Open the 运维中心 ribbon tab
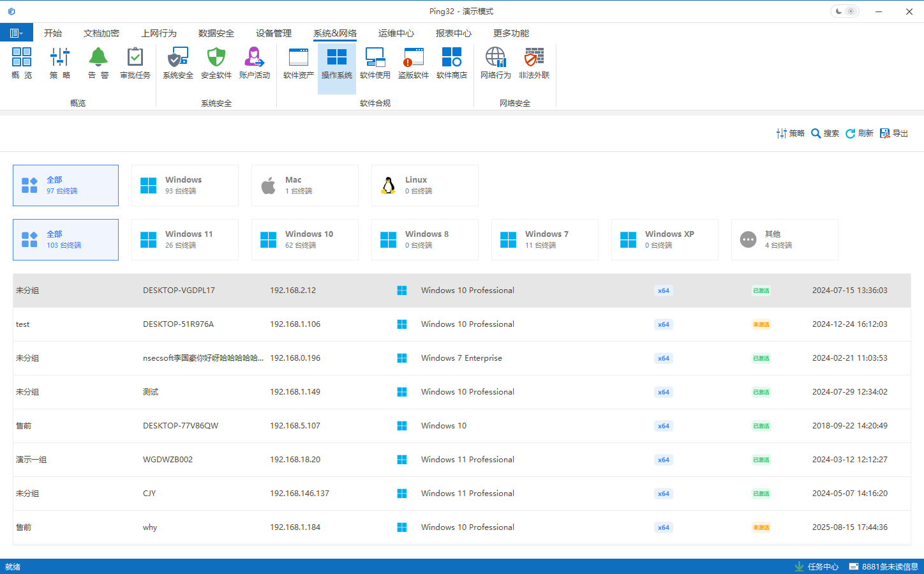This screenshot has height=574, width=924. 396,33
